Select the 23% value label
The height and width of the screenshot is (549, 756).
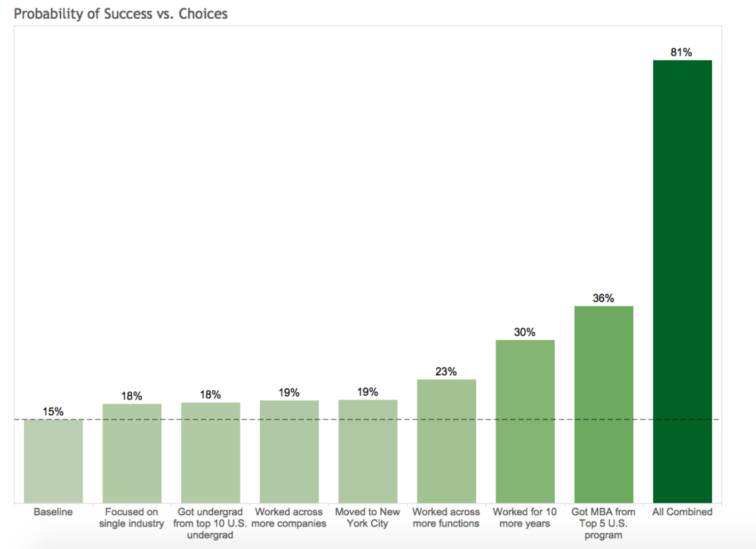pyautogui.click(x=446, y=372)
